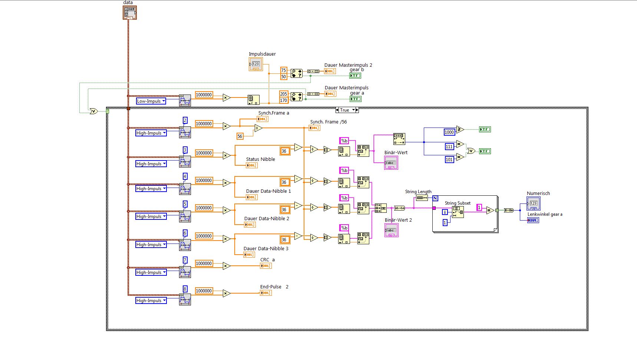Image resolution: width=637 pixels, height=364 pixels.
Task: Click the Index Array node after Low-Impuls multiply
Action: pos(254,100)
